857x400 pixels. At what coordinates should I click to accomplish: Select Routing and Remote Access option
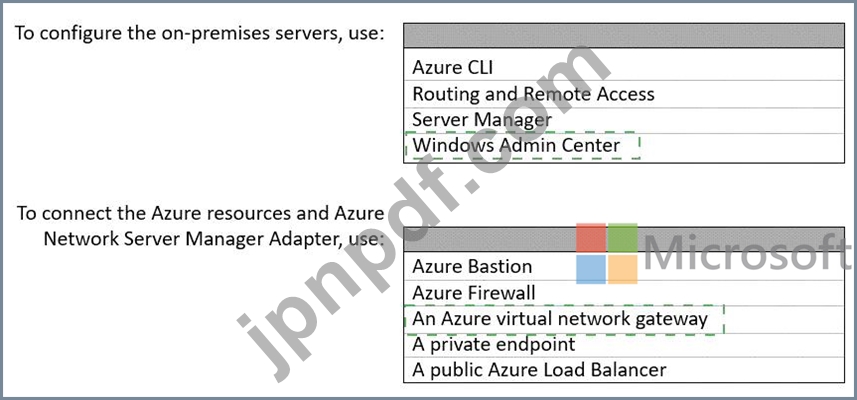(624, 94)
